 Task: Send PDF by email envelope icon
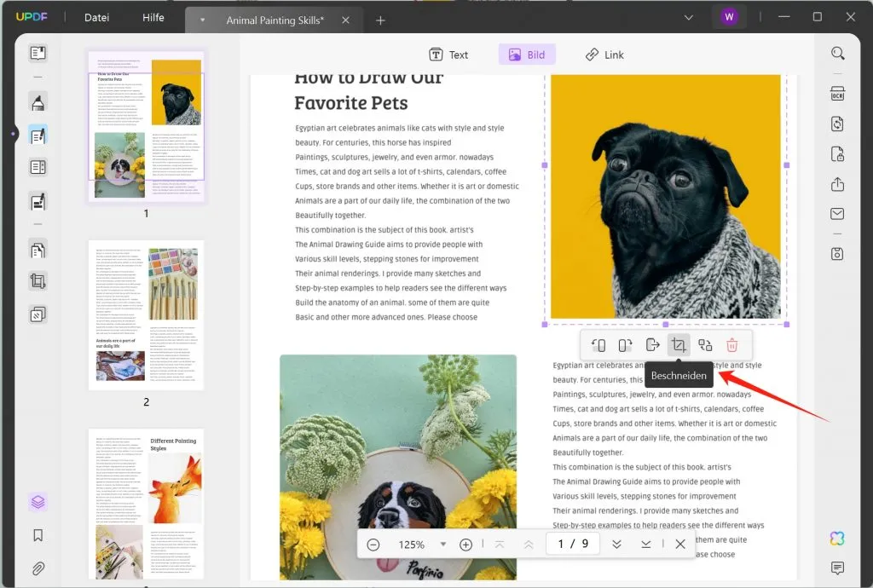(x=837, y=214)
